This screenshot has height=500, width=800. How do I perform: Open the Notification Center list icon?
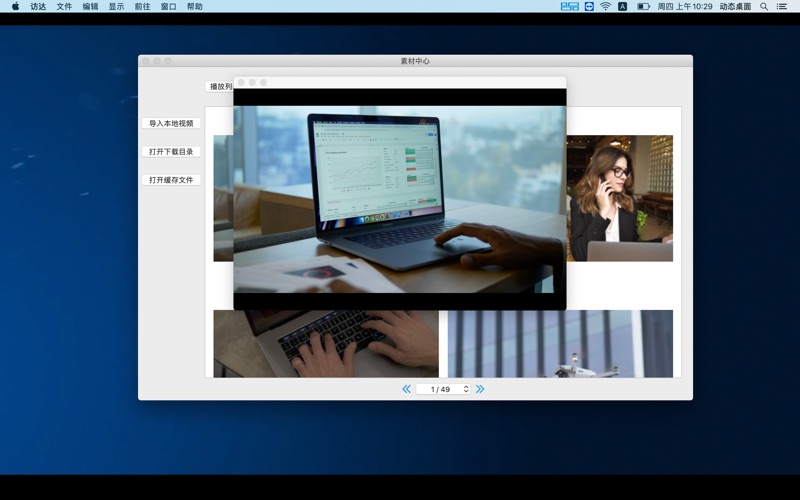click(783, 6)
